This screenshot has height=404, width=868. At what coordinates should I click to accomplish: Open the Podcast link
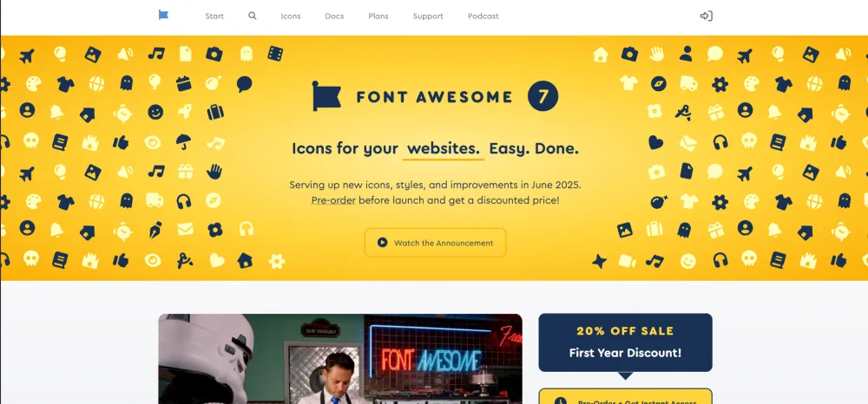click(x=483, y=16)
